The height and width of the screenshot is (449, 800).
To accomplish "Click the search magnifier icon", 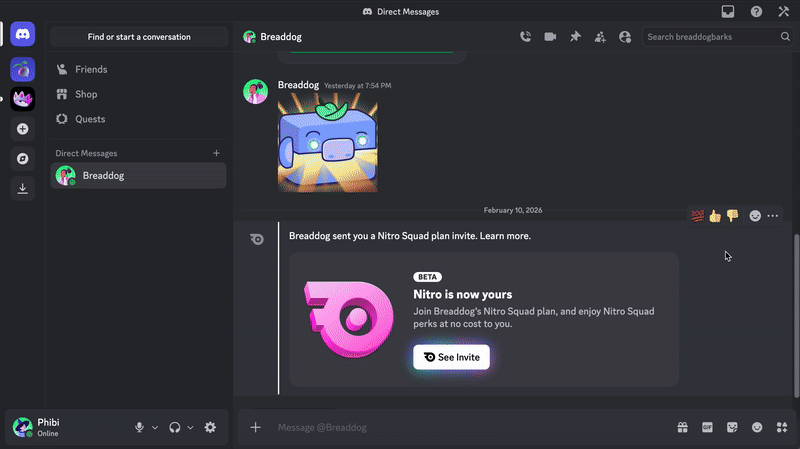I will (785, 37).
